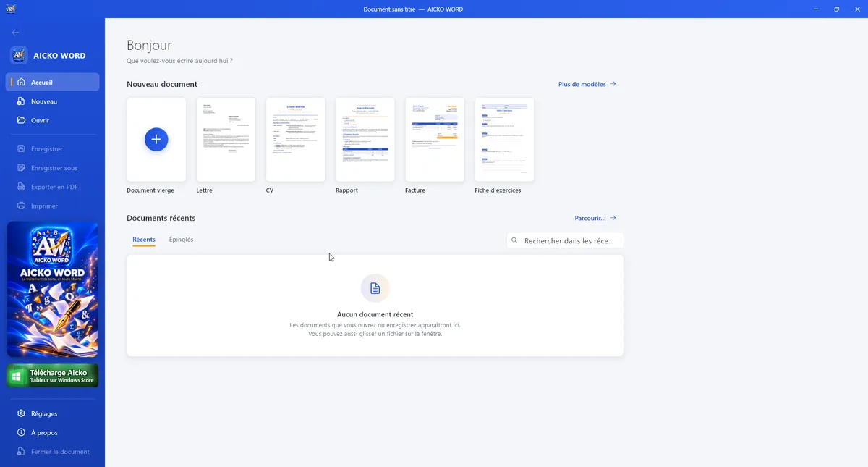Switch to the Épinglés tab
Viewport: 868px width, 467px height.
[x=181, y=240]
